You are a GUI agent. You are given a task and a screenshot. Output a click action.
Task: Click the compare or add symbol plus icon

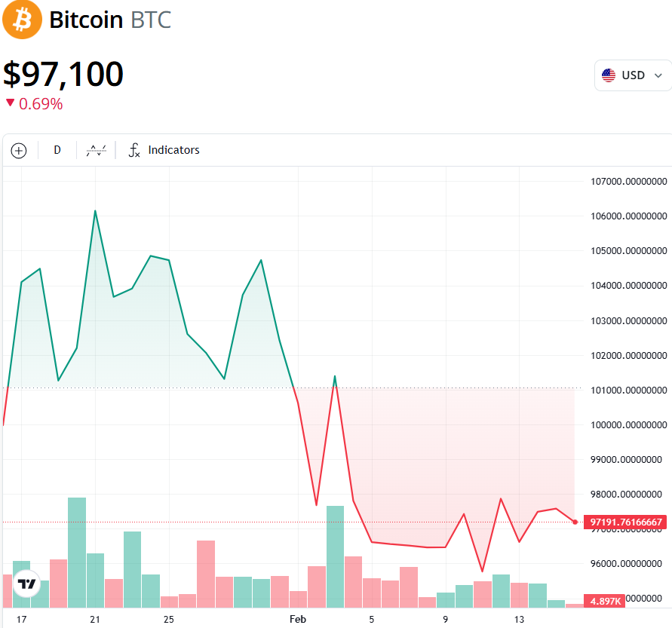tap(19, 151)
